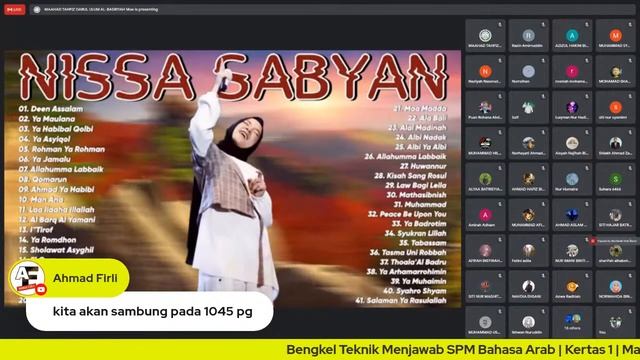
Task: Open the MOHAMAD DIA participant tile
Action: point(616,72)
